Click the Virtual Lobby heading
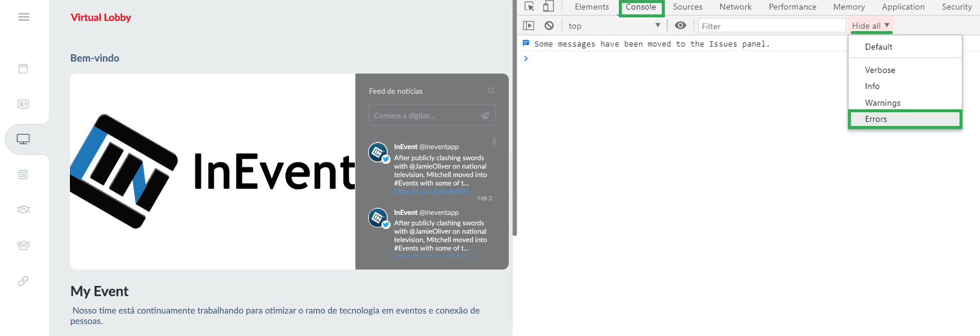This screenshot has width=980, height=336. point(101,17)
